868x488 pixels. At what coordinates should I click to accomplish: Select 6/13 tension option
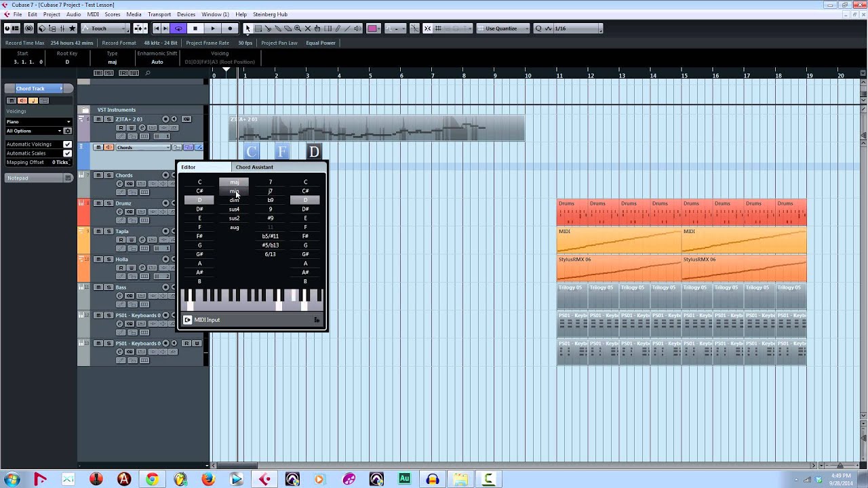270,254
